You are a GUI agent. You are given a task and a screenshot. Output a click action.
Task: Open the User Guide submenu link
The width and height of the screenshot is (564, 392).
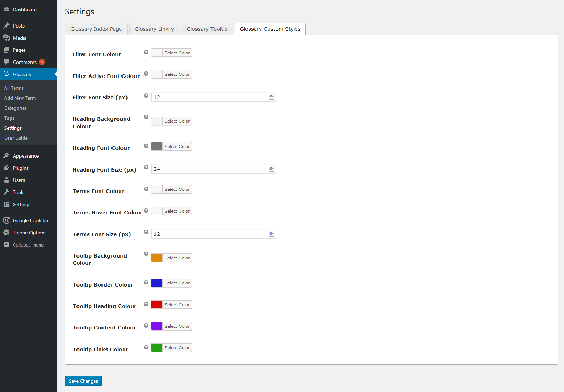pos(16,138)
